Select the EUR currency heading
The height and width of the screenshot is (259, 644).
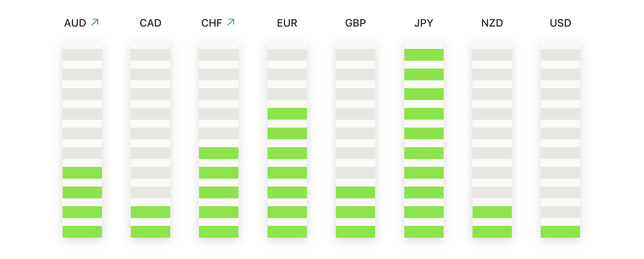point(287,23)
